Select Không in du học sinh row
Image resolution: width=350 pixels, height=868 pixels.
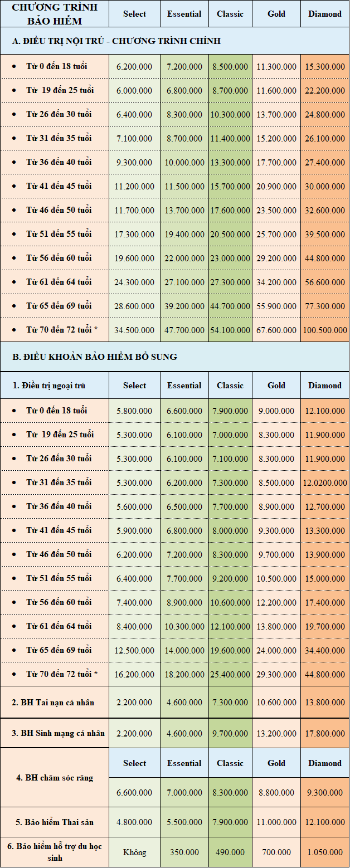coord(134,852)
